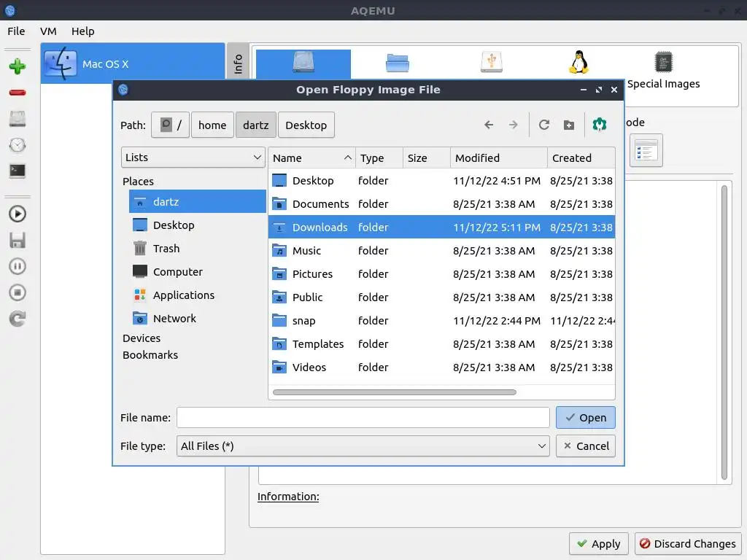
Task: Select the Videos folder row
Action: [x=441, y=367]
